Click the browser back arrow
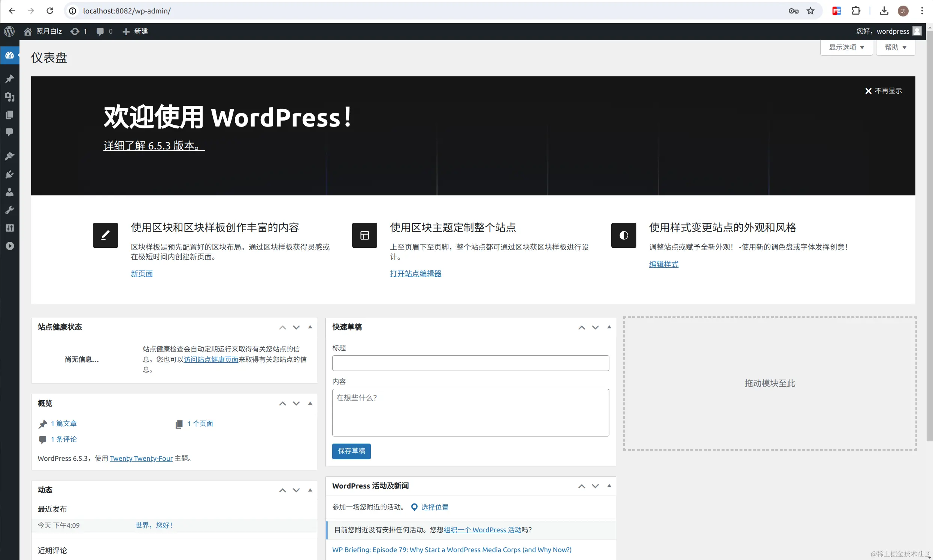Screen dimensions: 933x560 pyautogui.click(x=12, y=10)
